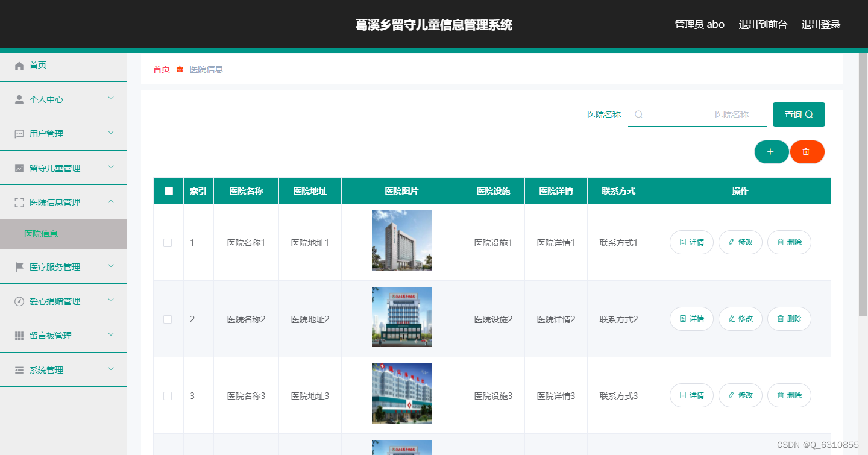Expand the 个人中心 chevron
Viewport: 868px width, 455px height.
tap(111, 98)
